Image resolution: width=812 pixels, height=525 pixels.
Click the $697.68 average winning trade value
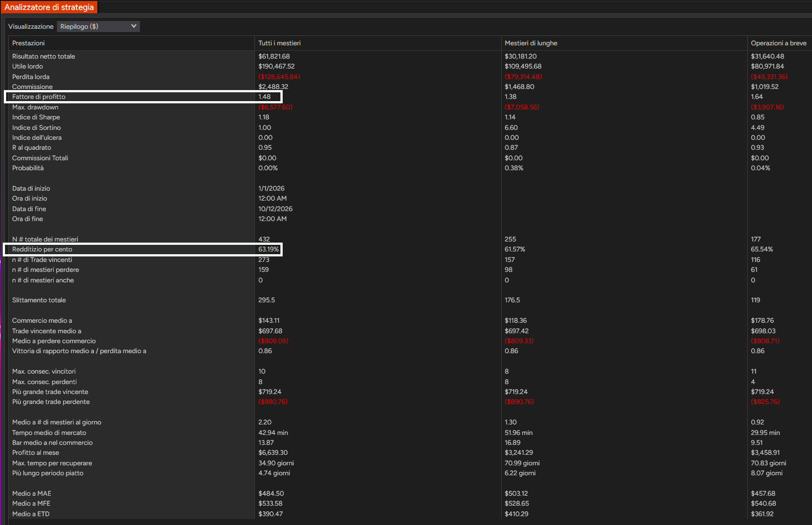270,331
